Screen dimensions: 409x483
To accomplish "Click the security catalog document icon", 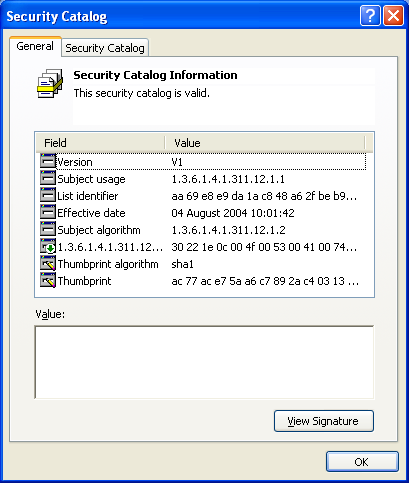I will 50,83.
